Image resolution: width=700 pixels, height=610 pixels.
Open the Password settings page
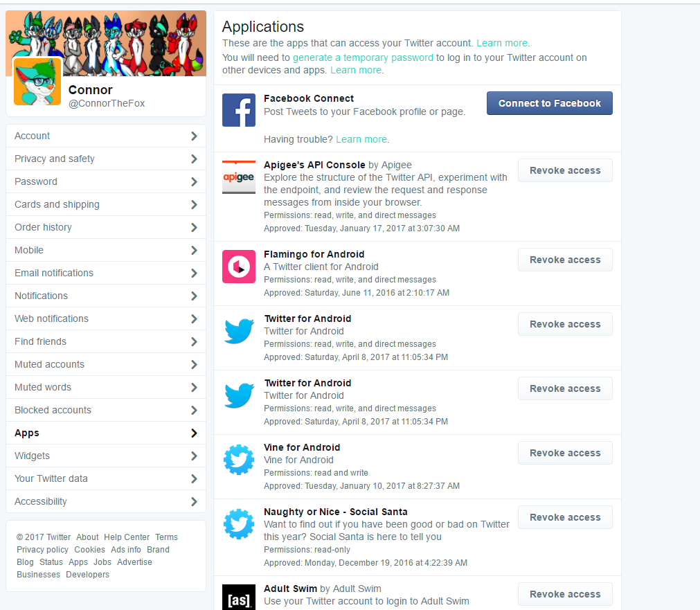(106, 181)
